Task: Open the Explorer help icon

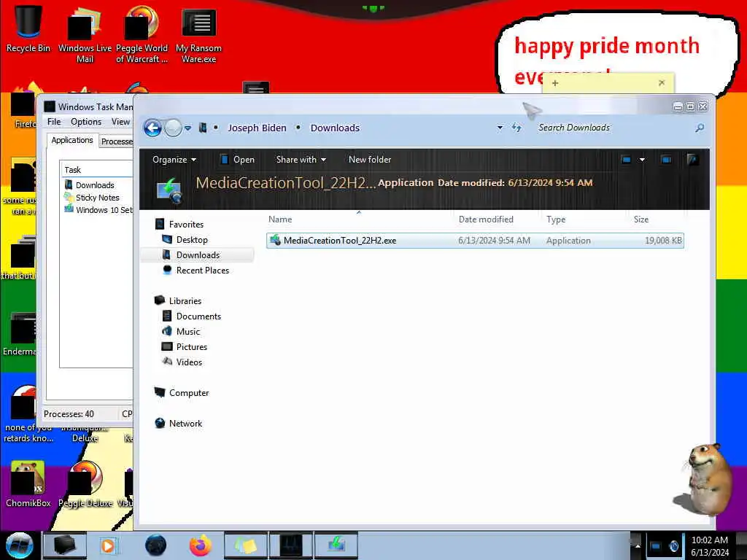Action: coord(692,160)
